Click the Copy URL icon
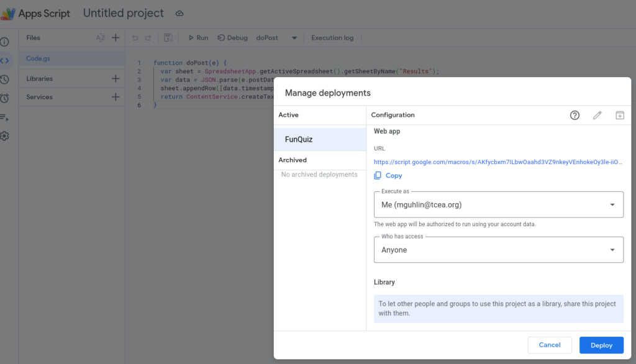 [378, 176]
